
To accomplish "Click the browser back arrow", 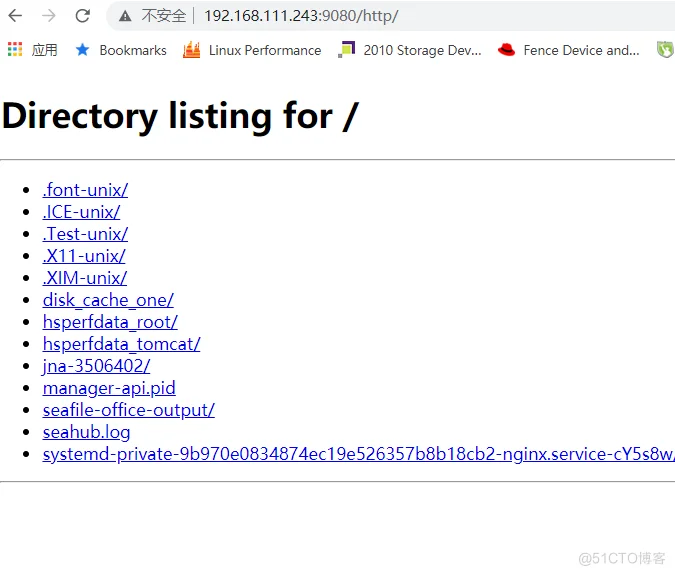I will point(15,16).
